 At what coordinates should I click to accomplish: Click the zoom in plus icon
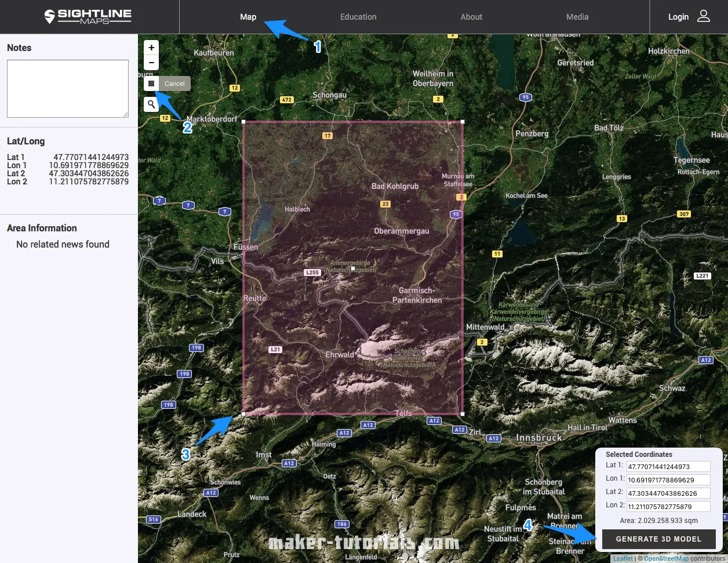(x=151, y=47)
